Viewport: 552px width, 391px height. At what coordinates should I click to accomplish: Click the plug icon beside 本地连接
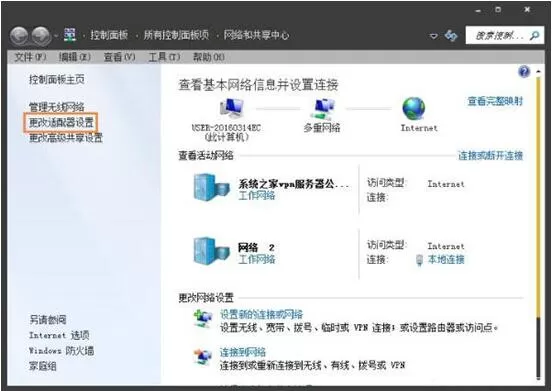pos(419,260)
